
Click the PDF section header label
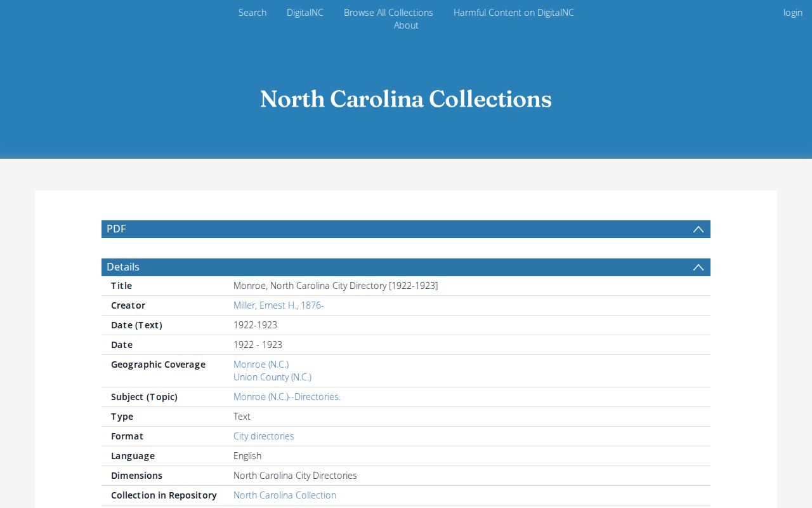(116, 229)
